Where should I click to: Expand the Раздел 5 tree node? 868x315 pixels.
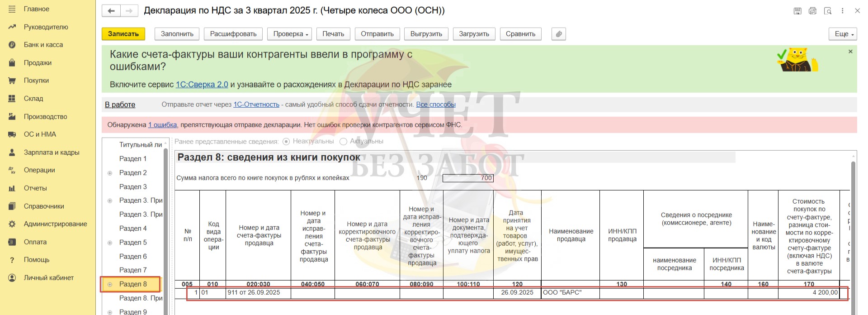tap(110, 243)
